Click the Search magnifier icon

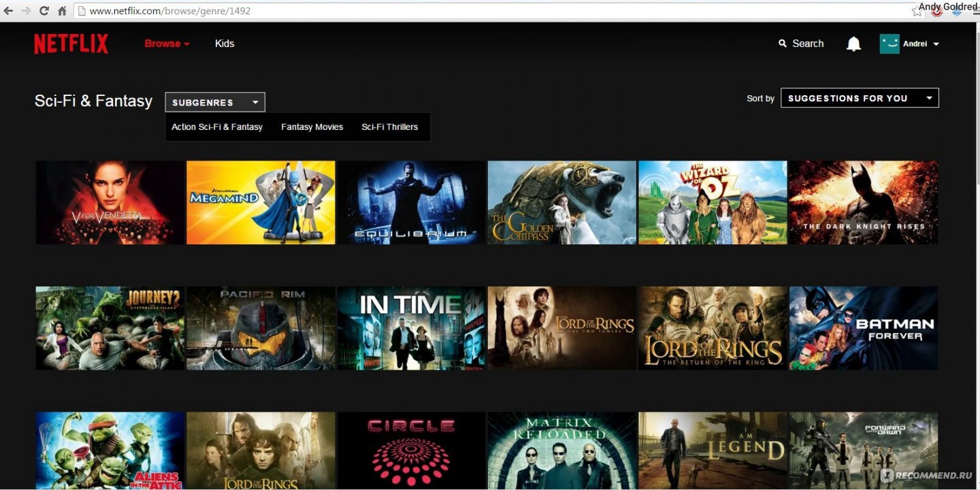783,44
